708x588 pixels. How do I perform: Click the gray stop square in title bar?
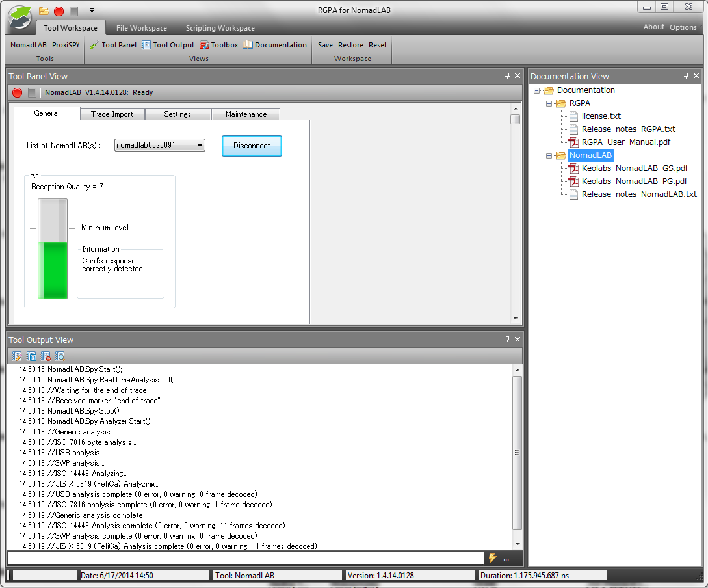point(74,11)
